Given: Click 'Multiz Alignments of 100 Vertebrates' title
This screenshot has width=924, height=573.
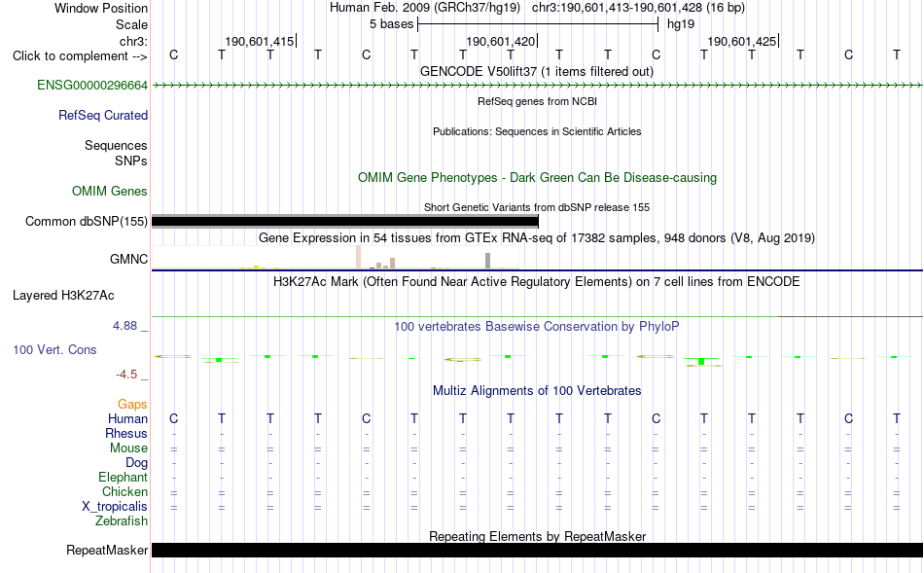Looking at the screenshot, I should pos(537,391).
